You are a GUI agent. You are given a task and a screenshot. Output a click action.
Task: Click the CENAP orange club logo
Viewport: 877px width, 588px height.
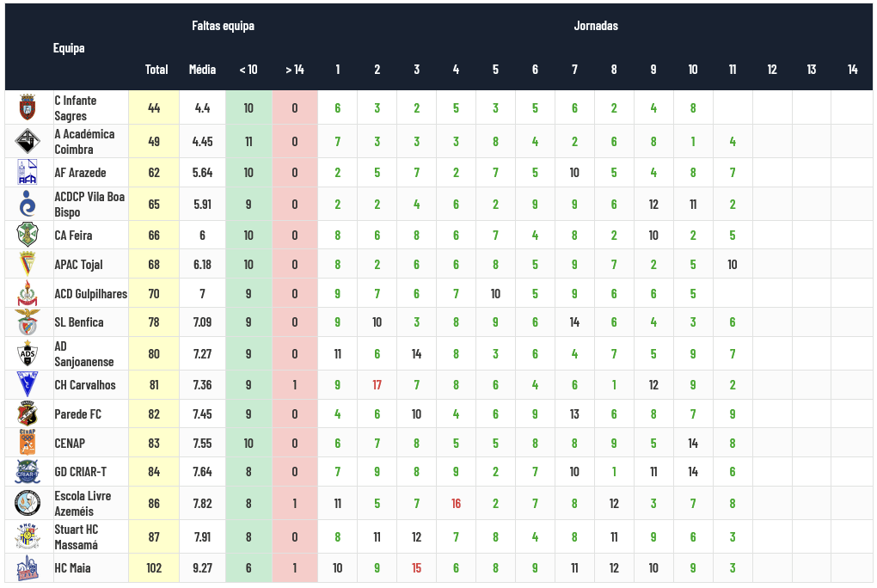point(28,443)
